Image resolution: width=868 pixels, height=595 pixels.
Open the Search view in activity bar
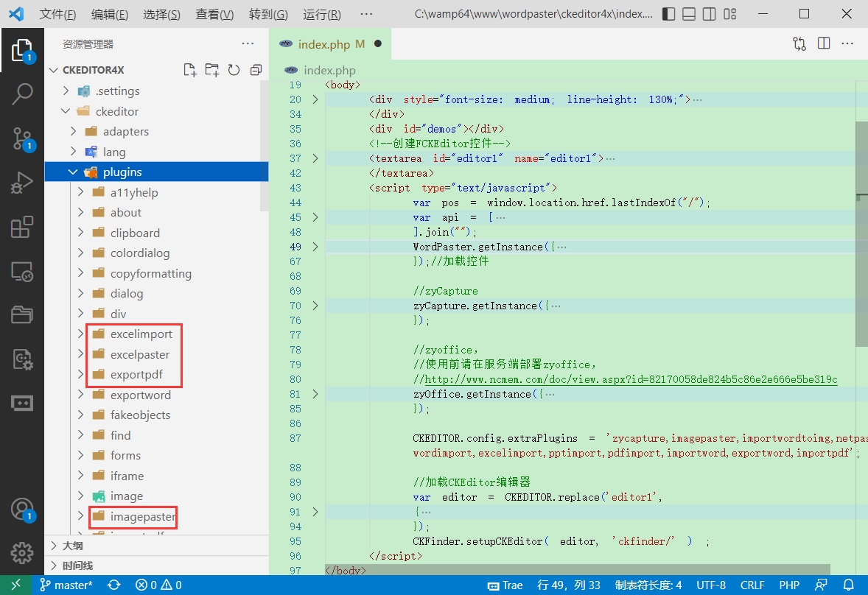tap(22, 94)
